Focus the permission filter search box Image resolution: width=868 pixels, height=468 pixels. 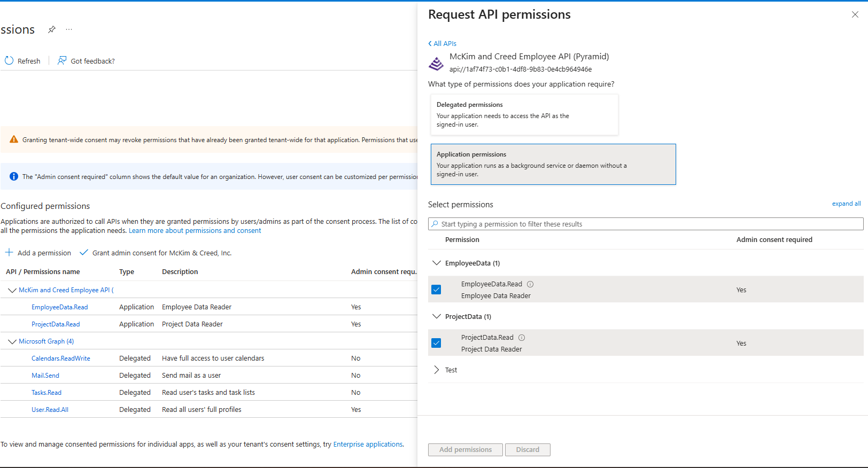click(646, 224)
